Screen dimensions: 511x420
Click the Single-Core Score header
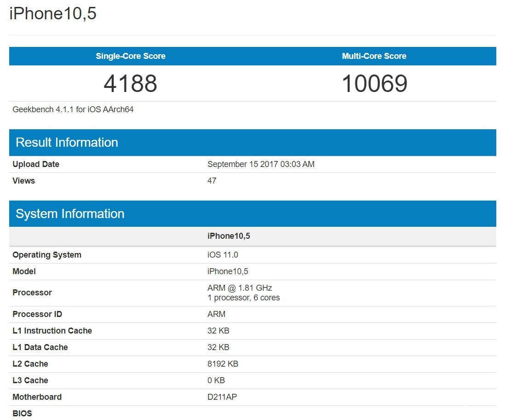point(131,56)
